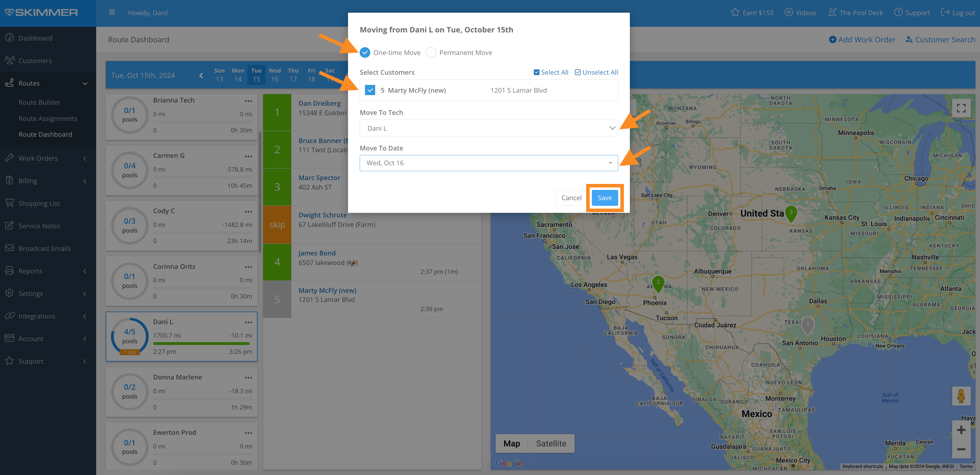This screenshot has width=980, height=475.
Task: Open Carmen G options menu
Action: coord(248,156)
